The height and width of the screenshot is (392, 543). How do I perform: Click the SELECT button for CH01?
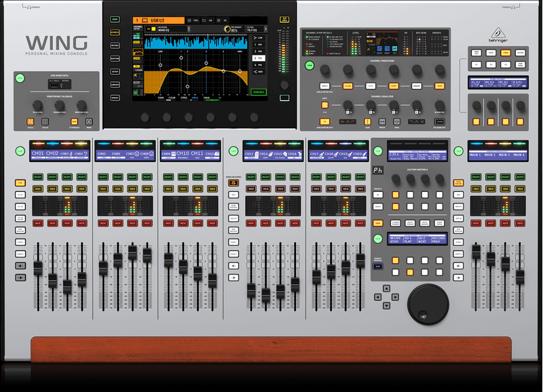38,177
